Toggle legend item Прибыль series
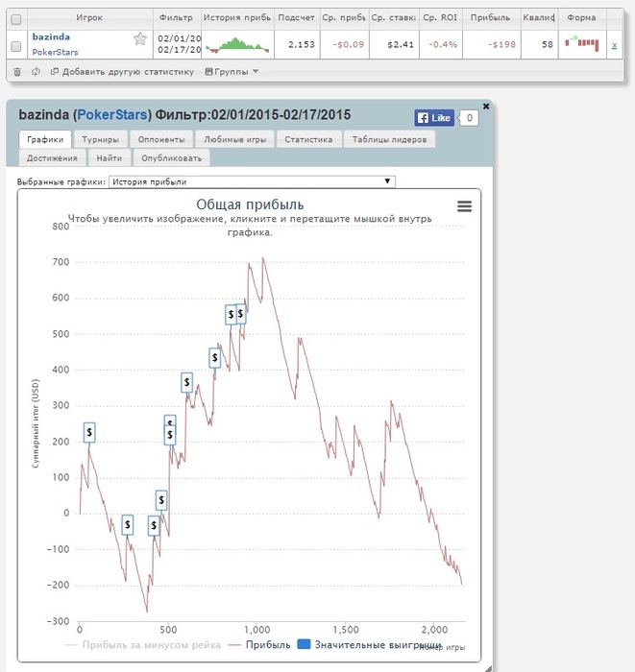This screenshot has height=672, width=635. (259, 645)
